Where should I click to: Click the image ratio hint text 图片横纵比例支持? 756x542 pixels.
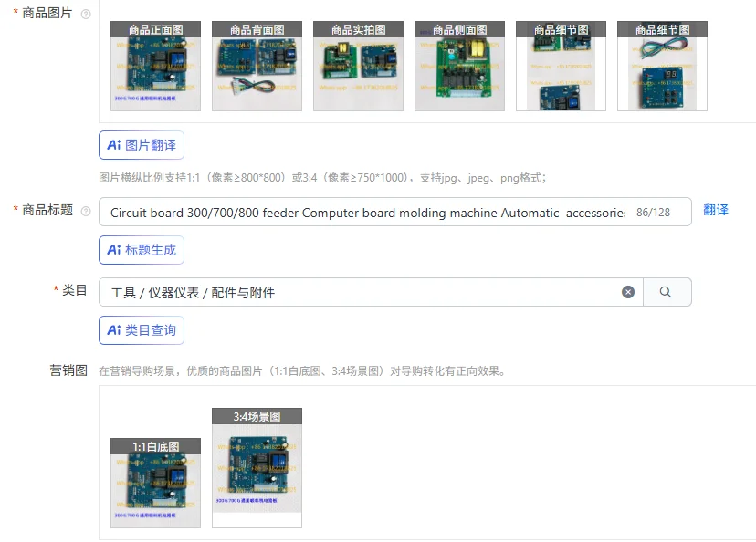pyautogui.click(x=322, y=178)
